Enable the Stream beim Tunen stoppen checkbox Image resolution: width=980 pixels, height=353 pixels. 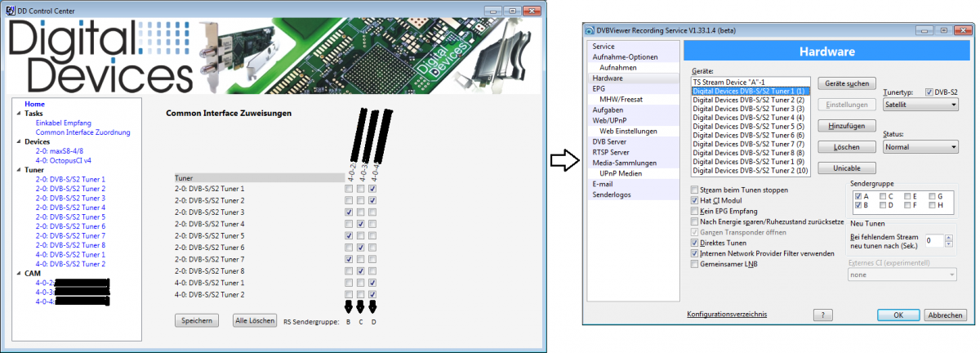click(x=695, y=190)
